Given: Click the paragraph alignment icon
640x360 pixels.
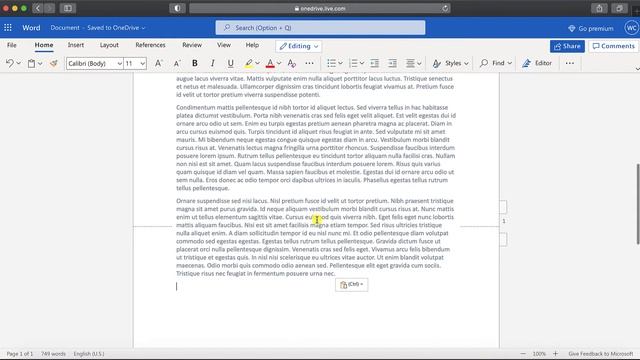Looking at the screenshot, I should coord(410,63).
